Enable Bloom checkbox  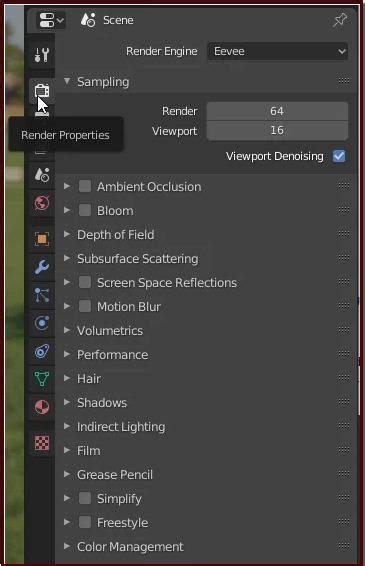tap(85, 210)
